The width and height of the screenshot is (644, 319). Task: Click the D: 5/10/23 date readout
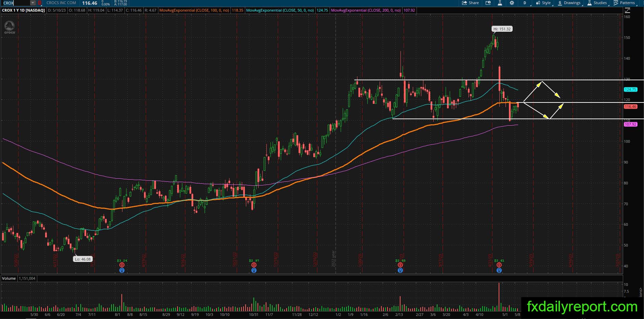point(57,10)
